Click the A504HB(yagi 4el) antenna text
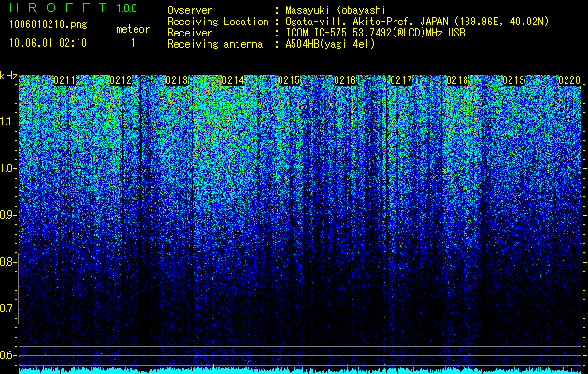This screenshot has height=374, width=588. [x=330, y=44]
